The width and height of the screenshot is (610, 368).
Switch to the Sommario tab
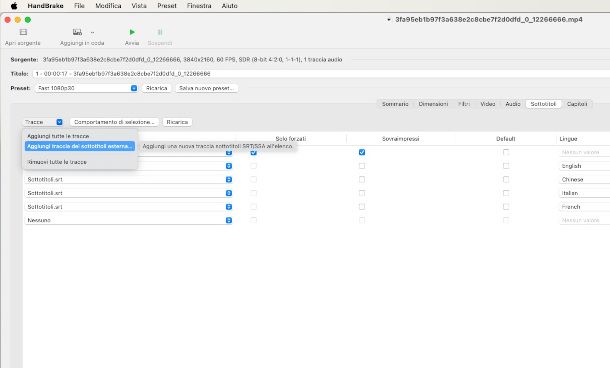[395, 104]
